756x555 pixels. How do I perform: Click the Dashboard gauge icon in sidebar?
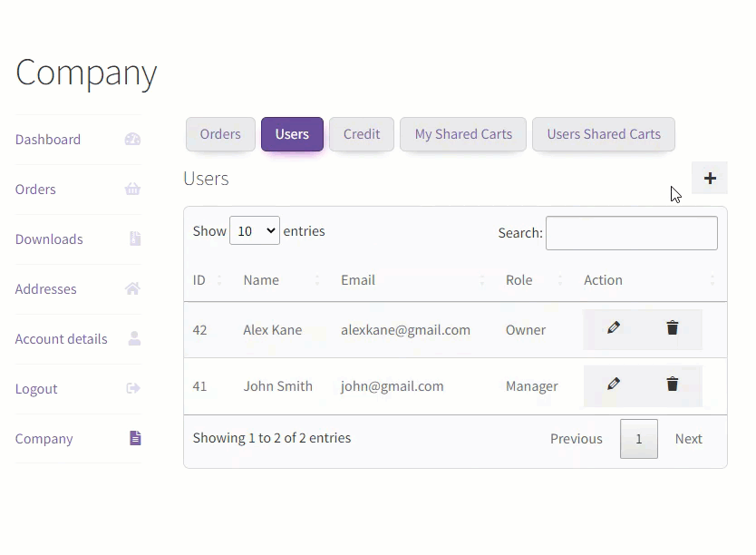pos(132,140)
